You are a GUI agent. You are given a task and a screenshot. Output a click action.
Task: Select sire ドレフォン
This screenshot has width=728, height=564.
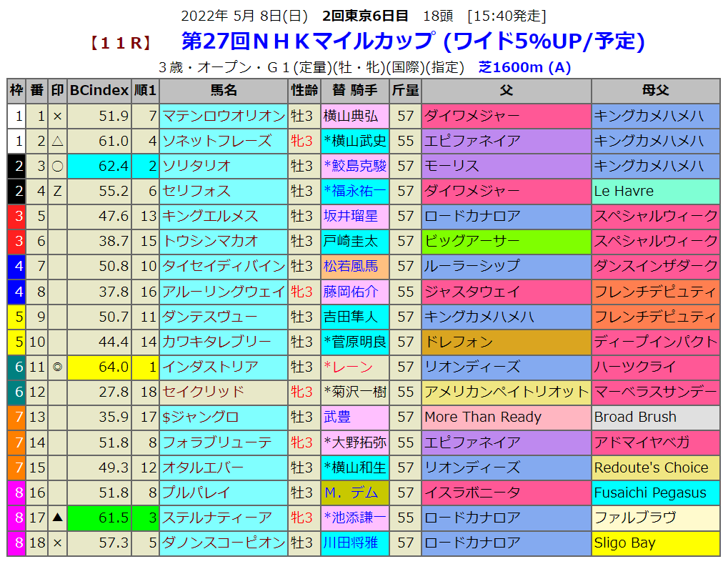(x=459, y=342)
